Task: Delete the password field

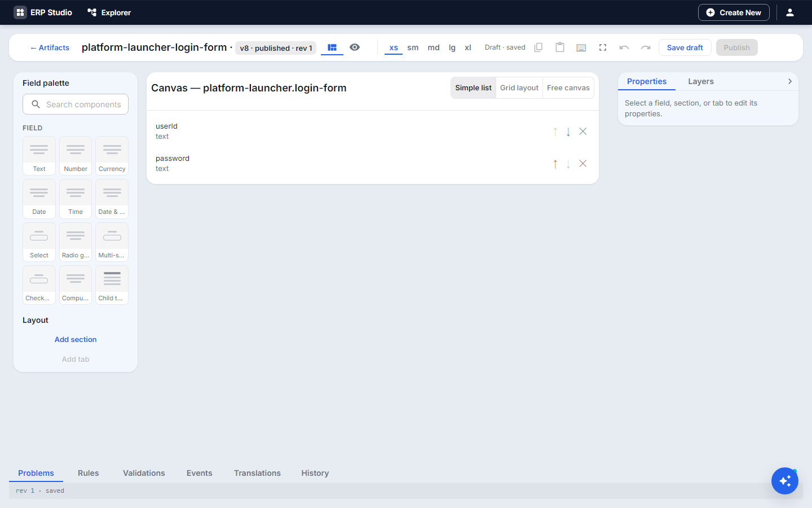Action: (x=583, y=164)
